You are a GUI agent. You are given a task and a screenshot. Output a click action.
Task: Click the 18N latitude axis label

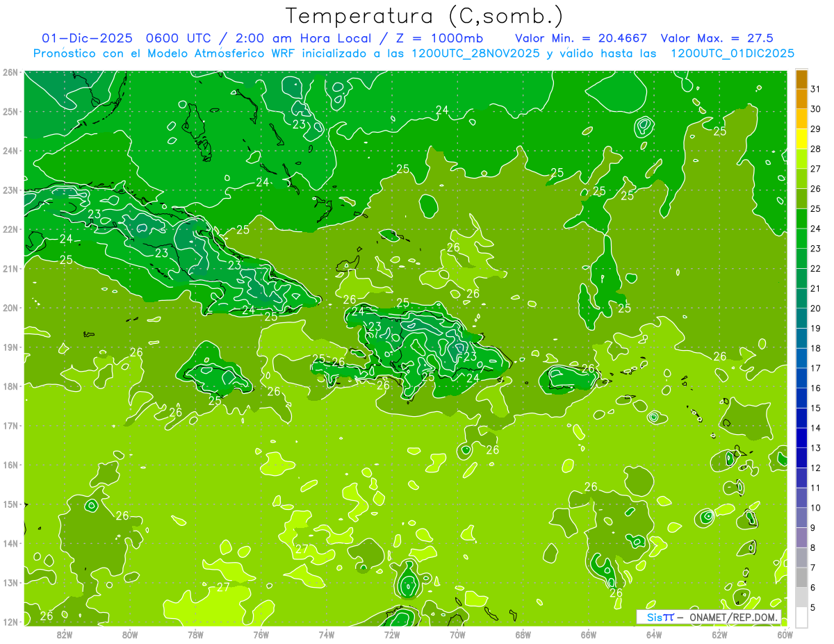pos(10,386)
